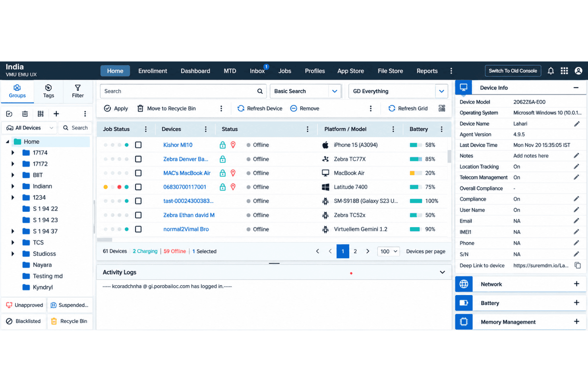Open Battery column options menu
The image size is (588, 392).
(441, 129)
